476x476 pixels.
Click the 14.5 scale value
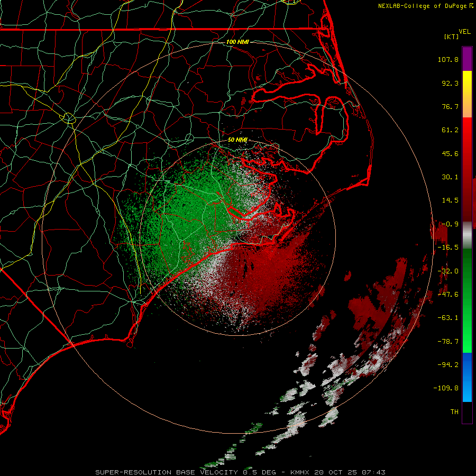coord(450,200)
